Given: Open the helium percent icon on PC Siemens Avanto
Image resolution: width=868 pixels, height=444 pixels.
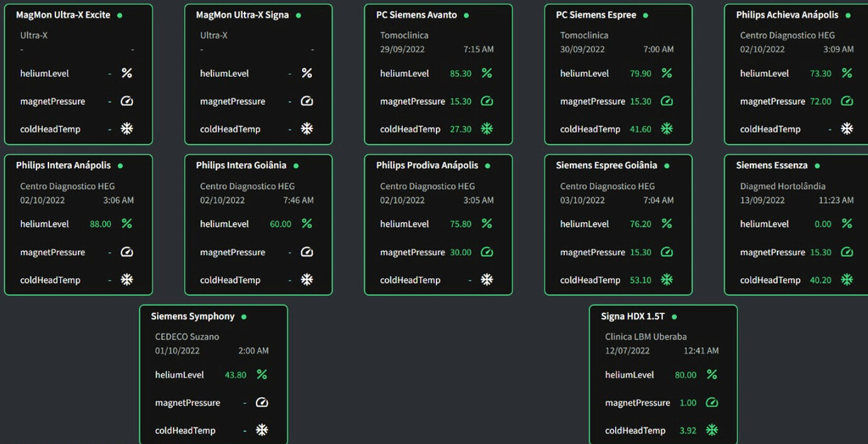Looking at the screenshot, I should 487,74.
